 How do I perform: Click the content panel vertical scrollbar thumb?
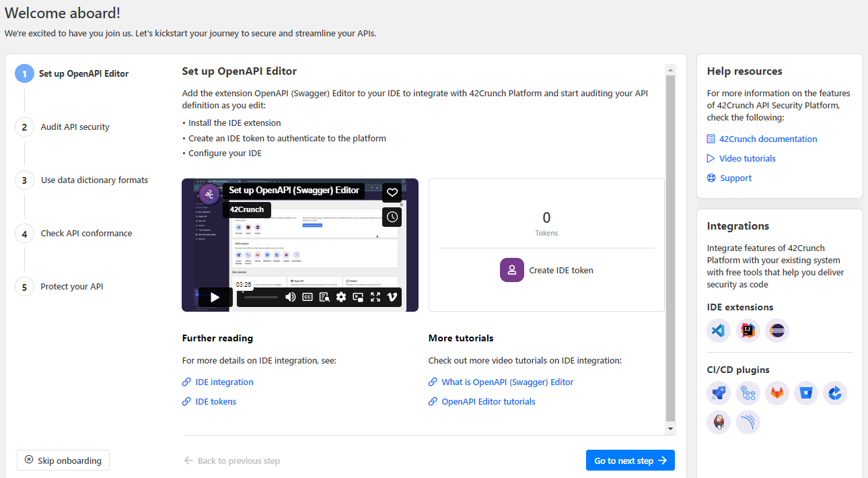(670, 248)
